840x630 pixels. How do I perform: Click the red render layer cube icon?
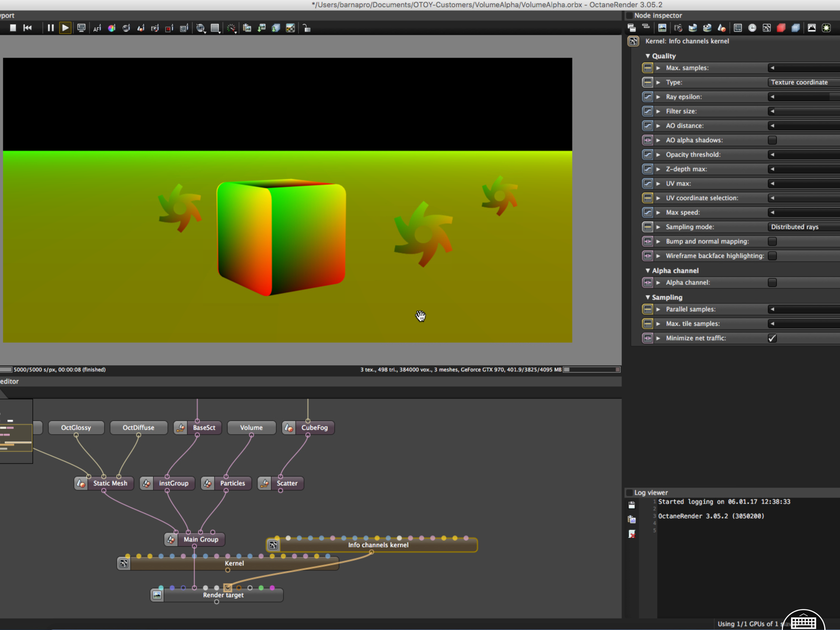pyautogui.click(x=781, y=28)
